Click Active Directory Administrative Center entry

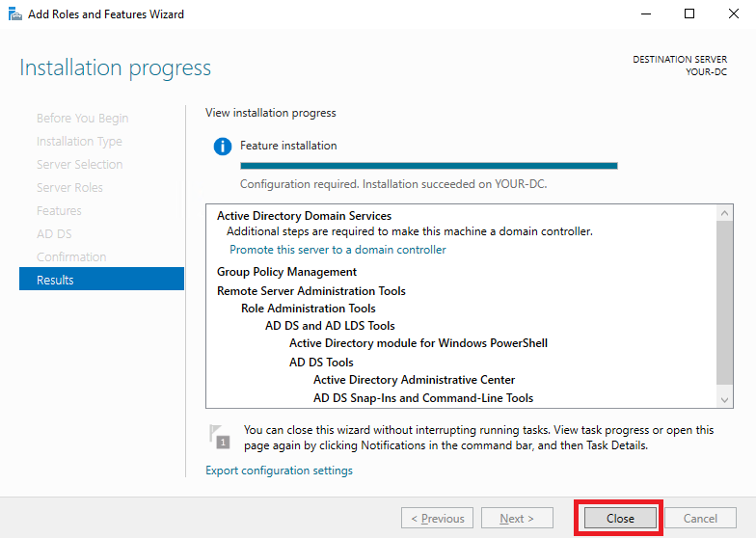tap(415, 380)
